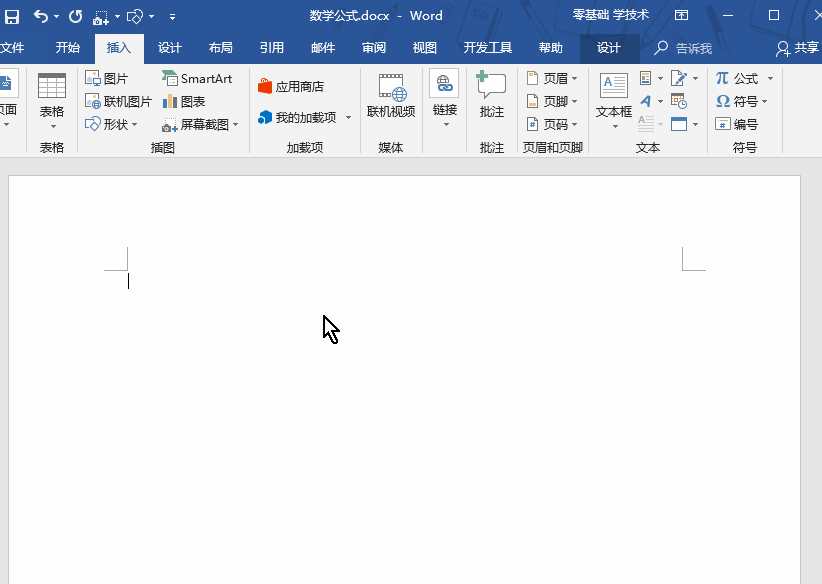Image resolution: width=822 pixels, height=584 pixels.
Task: Expand the 页码 page number dropdown
Action: (575, 124)
